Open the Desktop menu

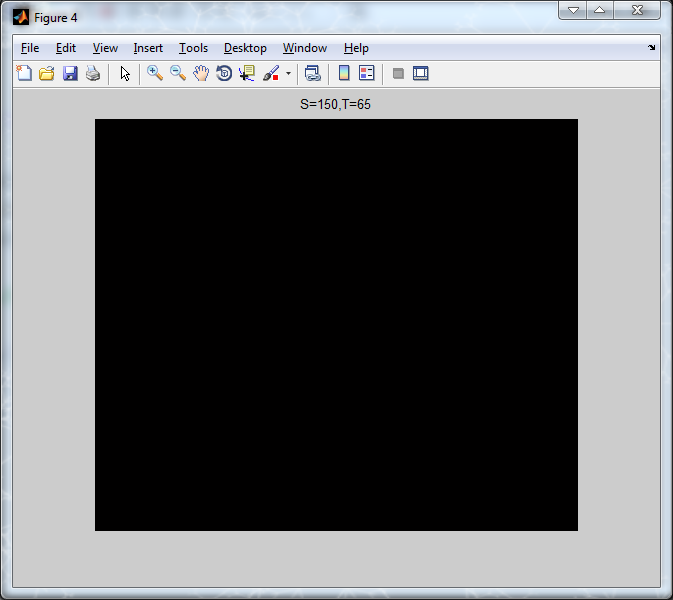(x=245, y=48)
